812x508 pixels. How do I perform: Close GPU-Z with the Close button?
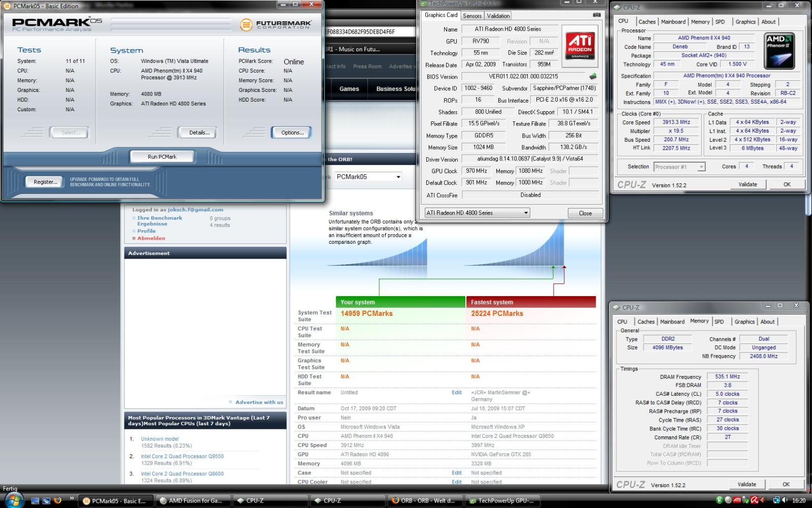tap(585, 213)
